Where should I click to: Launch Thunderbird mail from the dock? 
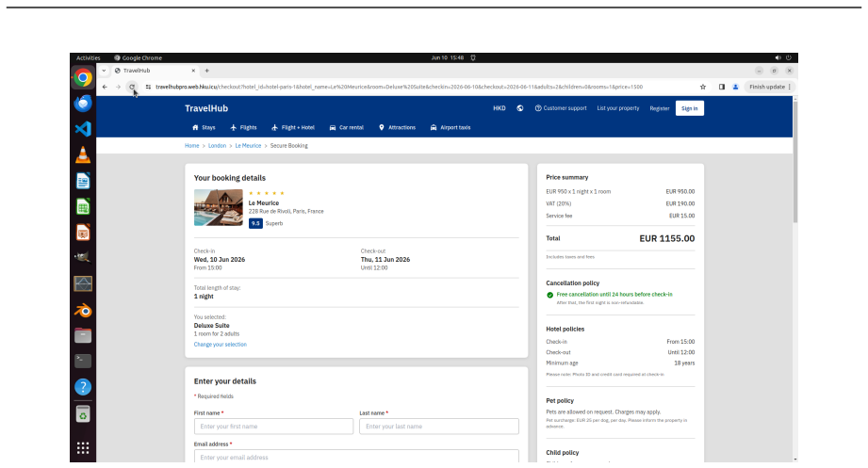(83, 104)
